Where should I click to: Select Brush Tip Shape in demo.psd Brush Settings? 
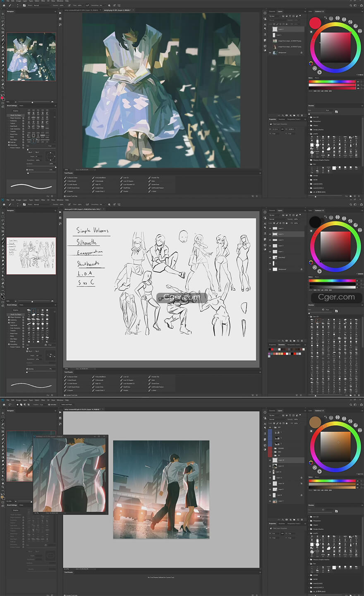click(15, 314)
